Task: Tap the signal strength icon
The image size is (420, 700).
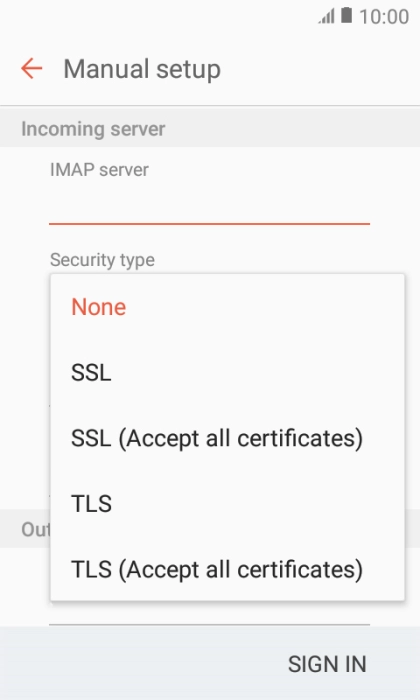Action: pos(326,17)
